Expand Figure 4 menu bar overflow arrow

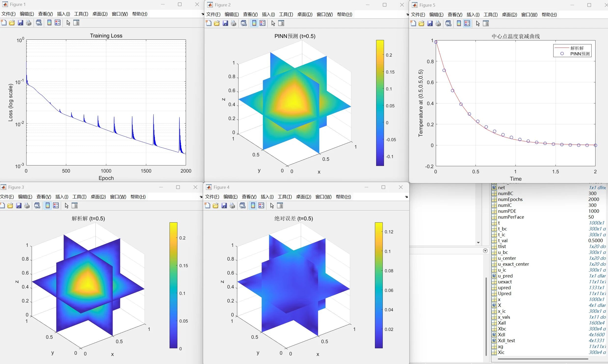tap(406, 197)
